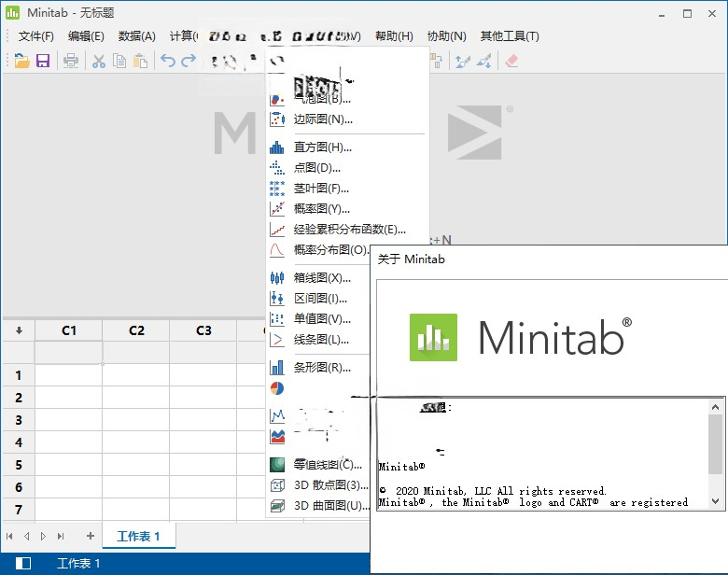Select the C2 column header

tap(136, 330)
